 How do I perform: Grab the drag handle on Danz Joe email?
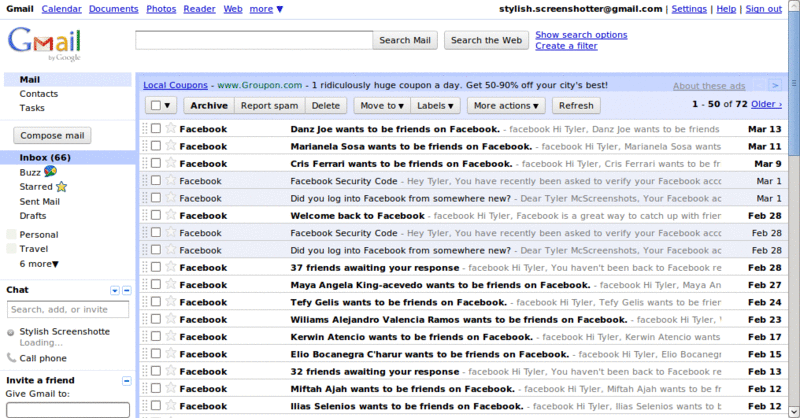click(145, 129)
